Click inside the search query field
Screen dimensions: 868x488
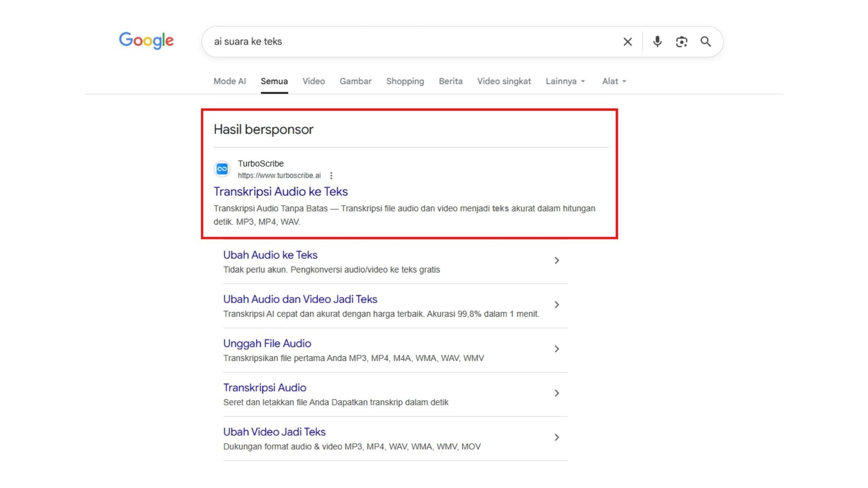click(x=407, y=42)
